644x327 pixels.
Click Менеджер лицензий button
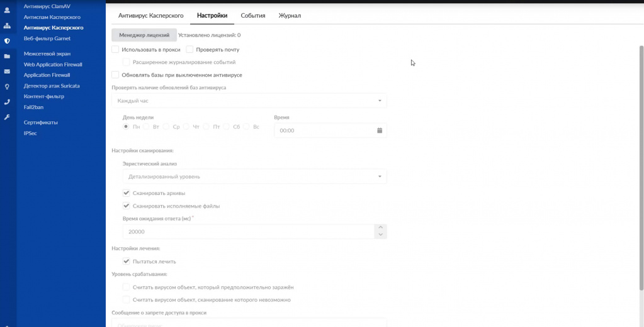(144, 35)
